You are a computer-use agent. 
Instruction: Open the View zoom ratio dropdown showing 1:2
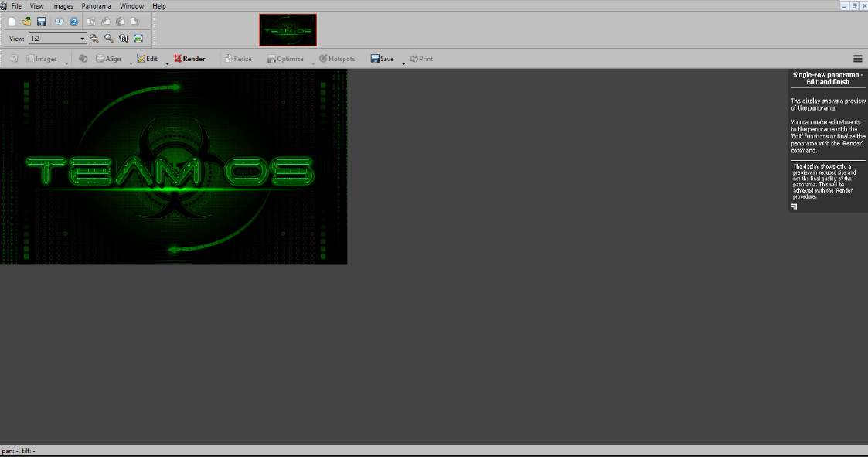coord(57,38)
